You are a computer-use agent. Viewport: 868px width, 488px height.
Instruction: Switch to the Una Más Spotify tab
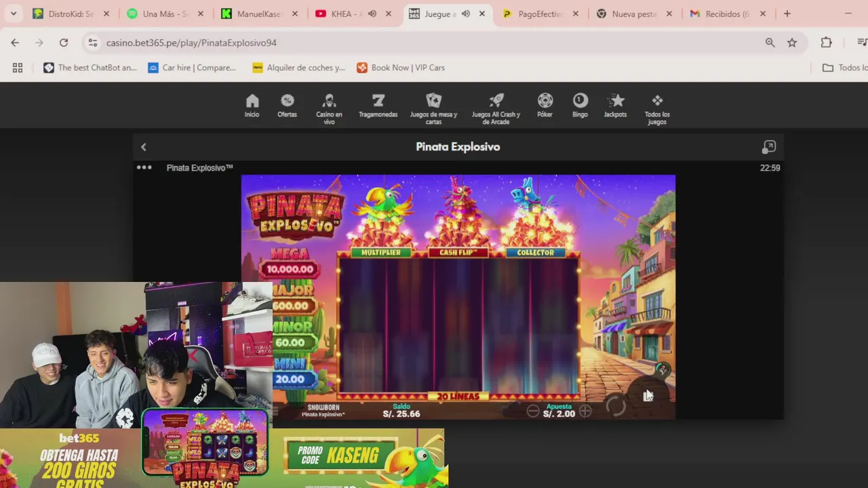tap(165, 14)
